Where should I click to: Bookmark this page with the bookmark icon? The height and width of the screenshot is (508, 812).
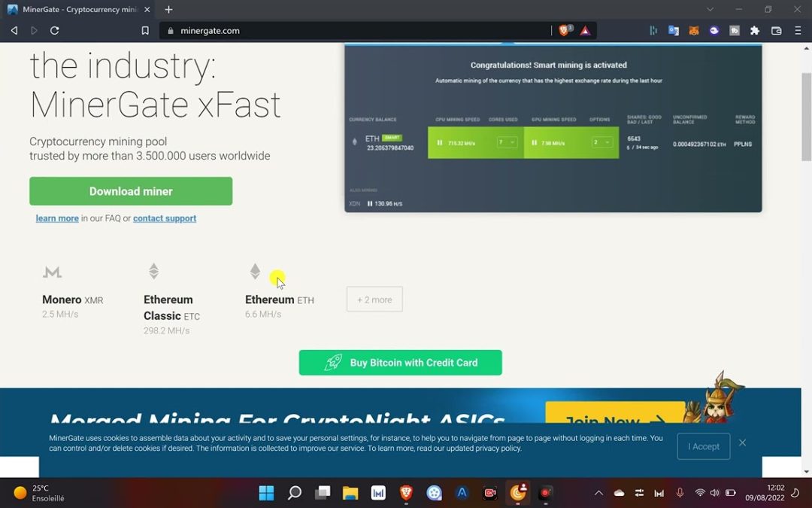point(145,31)
